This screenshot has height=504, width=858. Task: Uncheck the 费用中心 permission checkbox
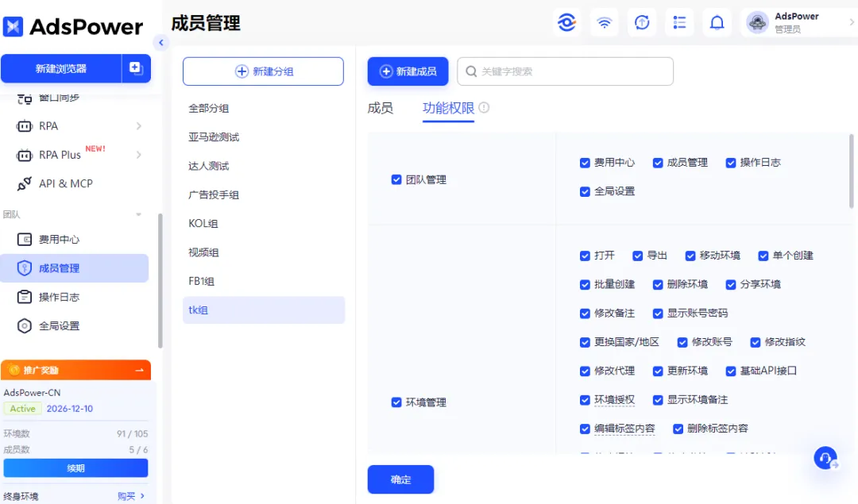[x=585, y=163]
